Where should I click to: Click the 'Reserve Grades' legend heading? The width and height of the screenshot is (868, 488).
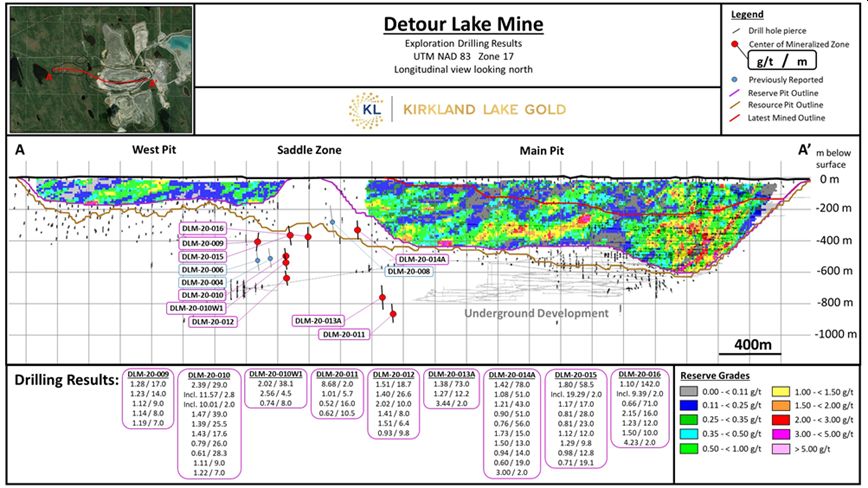click(x=715, y=376)
